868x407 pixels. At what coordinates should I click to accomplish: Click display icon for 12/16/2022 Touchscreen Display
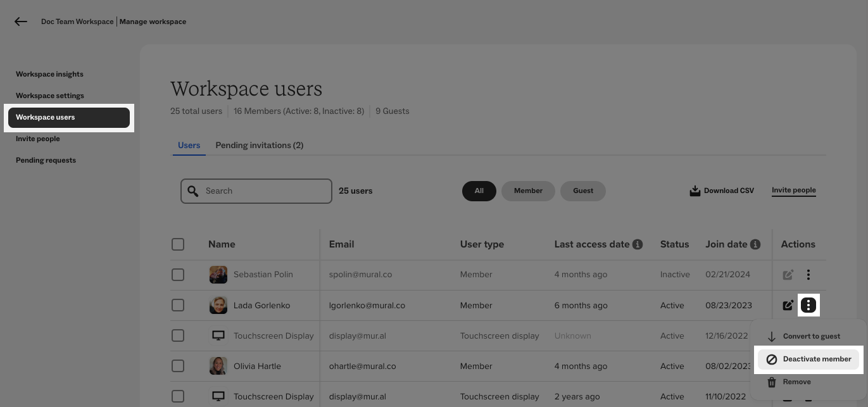click(x=218, y=335)
